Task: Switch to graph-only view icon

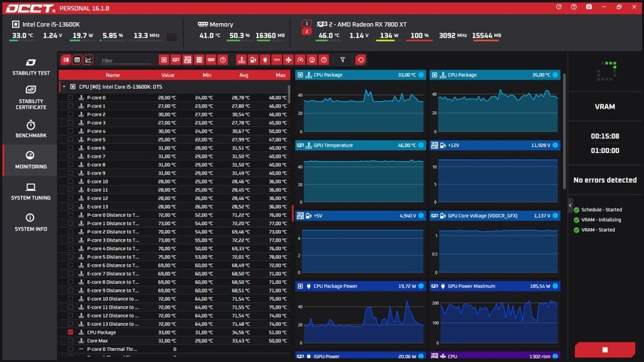Action: point(88,60)
